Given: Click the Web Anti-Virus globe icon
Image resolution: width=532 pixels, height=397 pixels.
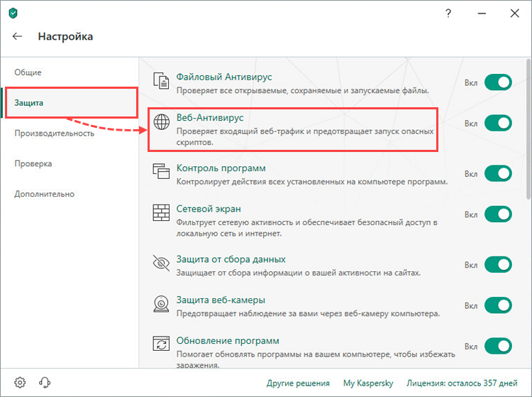Looking at the screenshot, I should tap(162, 121).
